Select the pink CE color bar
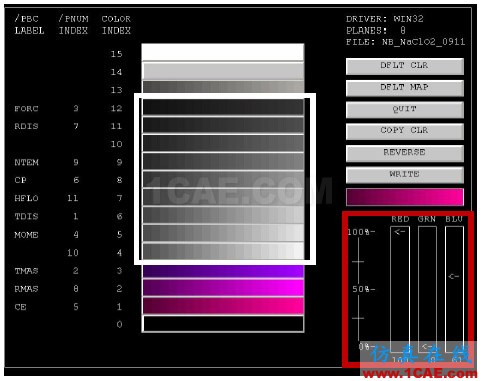Viewport: 482px width, 381px height. pos(223,306)
